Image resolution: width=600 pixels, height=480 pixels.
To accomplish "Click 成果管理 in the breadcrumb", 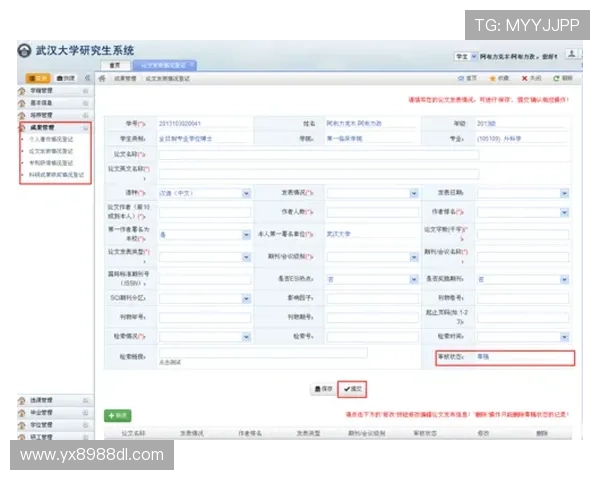I will (125, 78).
